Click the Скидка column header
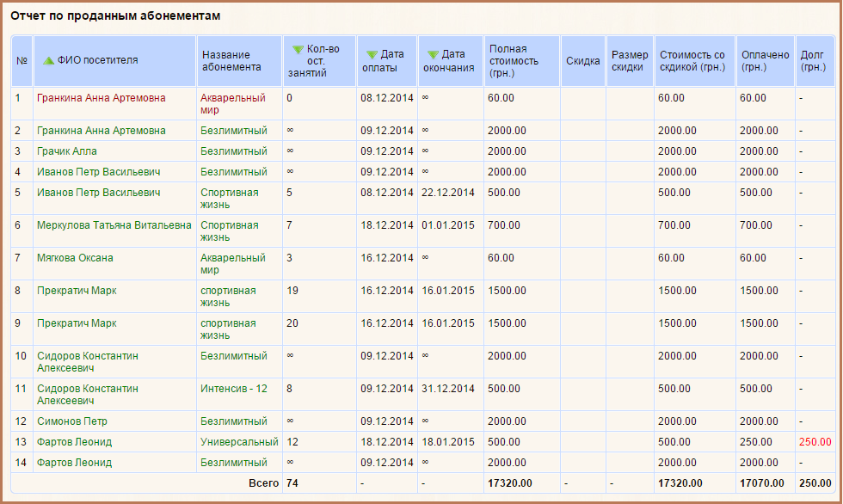This screenshot has height=504, width=843. [583, 61]
